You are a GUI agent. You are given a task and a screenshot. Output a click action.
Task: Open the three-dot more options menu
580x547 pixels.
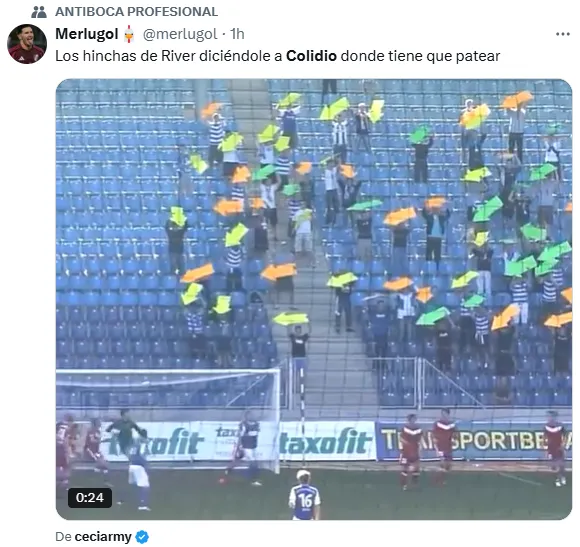[562, 34]
